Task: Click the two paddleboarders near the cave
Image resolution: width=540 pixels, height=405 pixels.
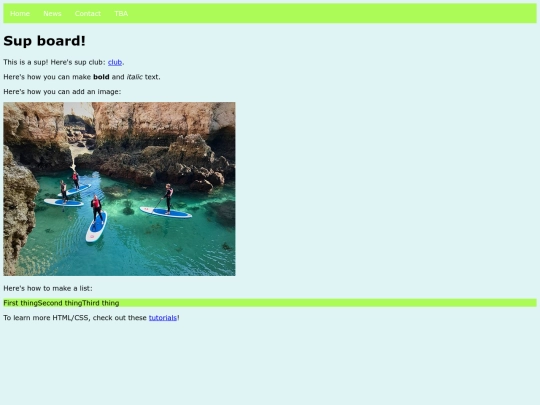Action: 68,190
